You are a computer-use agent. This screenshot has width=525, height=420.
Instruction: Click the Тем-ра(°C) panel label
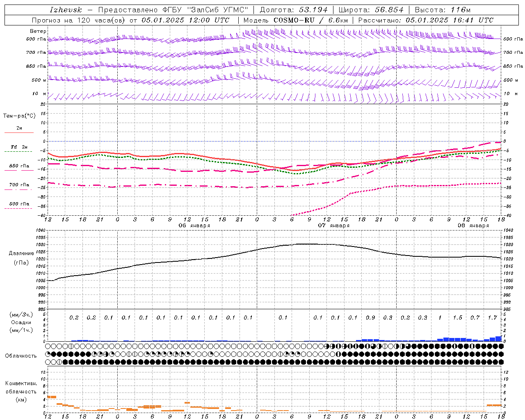coord(19,116)
